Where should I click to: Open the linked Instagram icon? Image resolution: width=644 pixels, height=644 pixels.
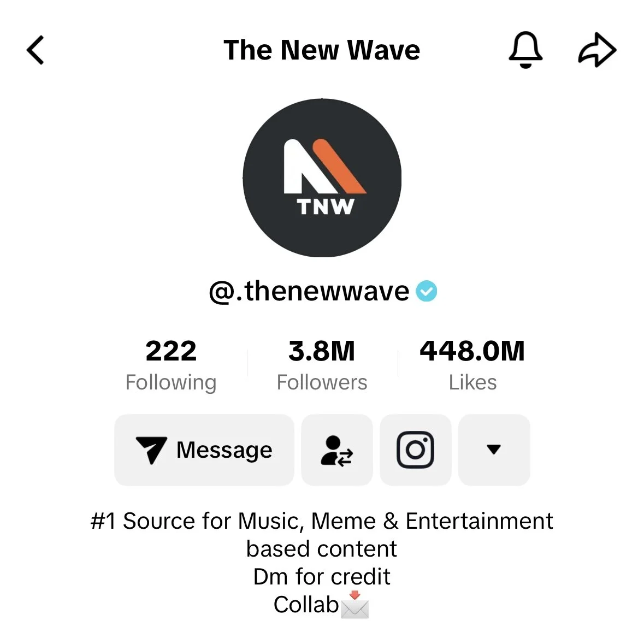point(415,450)
